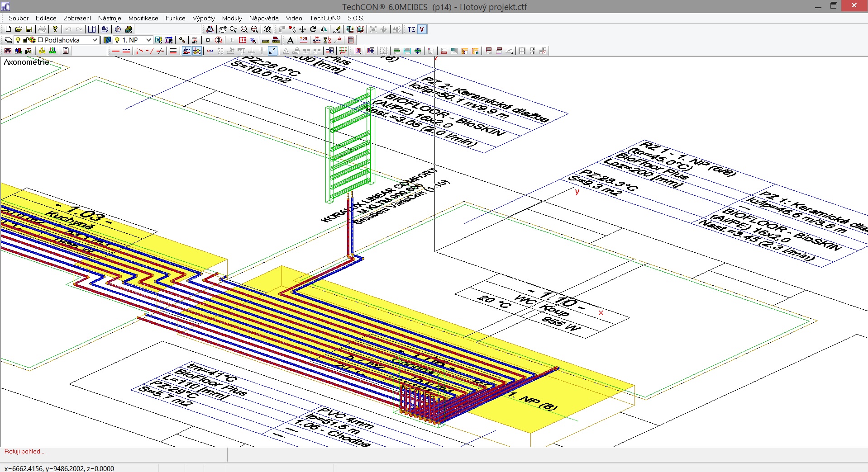
Task: Open the Moduly menu
Action: (x=232, y=18)
